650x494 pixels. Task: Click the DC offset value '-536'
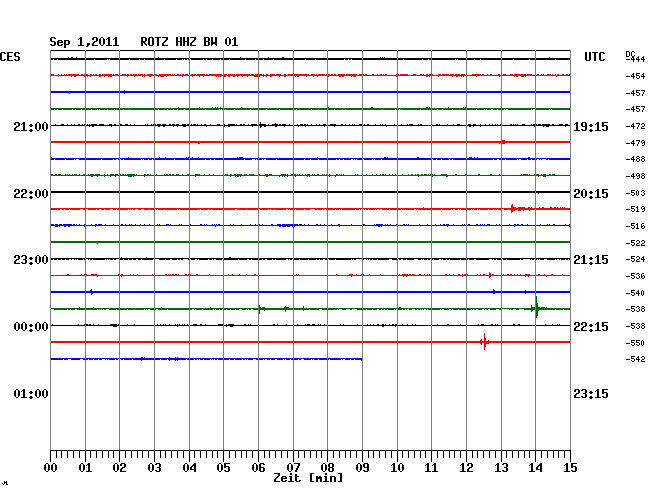pyautogui.click(x=635, y=276)
